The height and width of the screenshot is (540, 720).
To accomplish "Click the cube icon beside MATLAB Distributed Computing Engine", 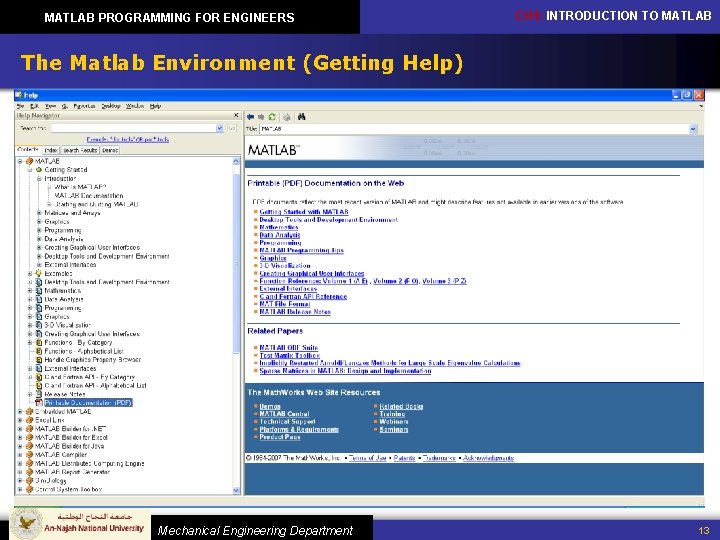I will tap(30, 463).
